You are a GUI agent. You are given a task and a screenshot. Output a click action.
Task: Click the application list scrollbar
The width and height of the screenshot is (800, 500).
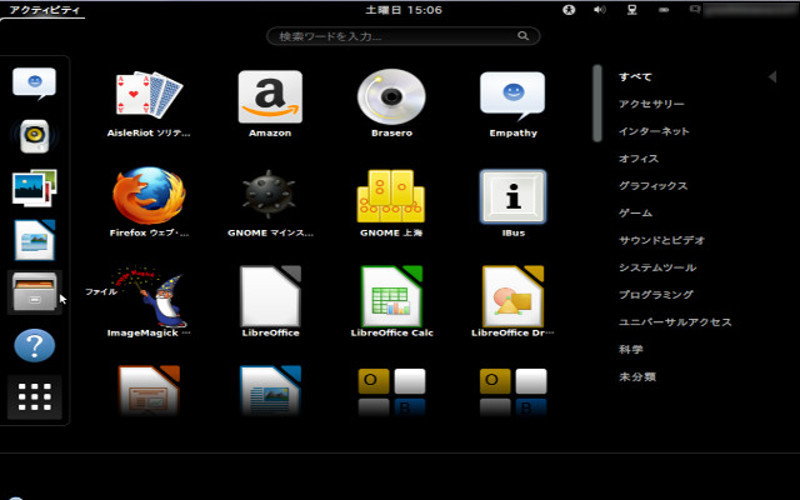pyautogui.click(x=597, y=103)
